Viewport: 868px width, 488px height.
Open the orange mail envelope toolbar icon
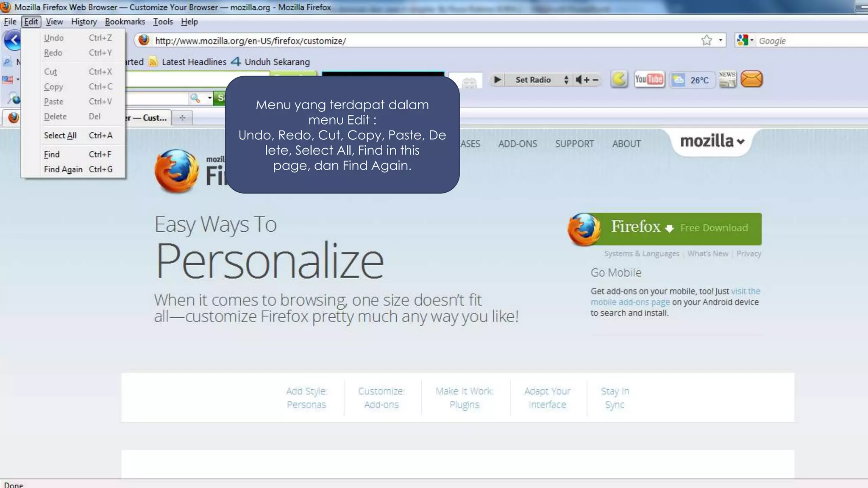[751, 79]
